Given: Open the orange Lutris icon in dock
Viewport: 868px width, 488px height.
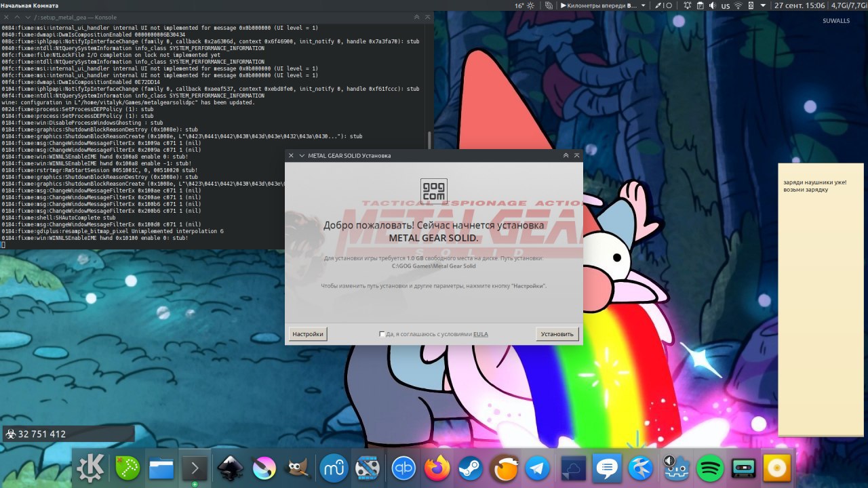Looking at the screenshot, I should pyautogui.click(x=505, y=468).
